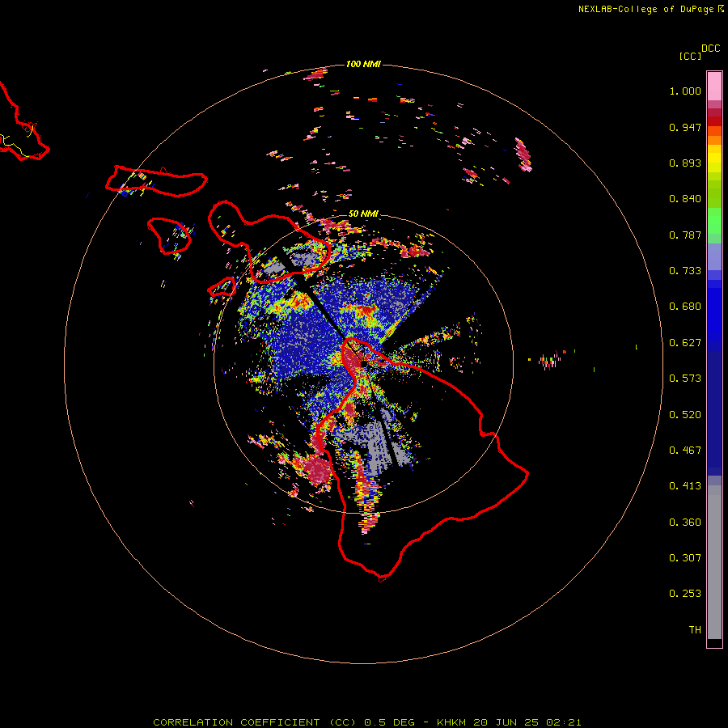This screenshot has height=728, width=728.
Task: Click the [CC] legend unit label
Action: (x=690, y=56)
